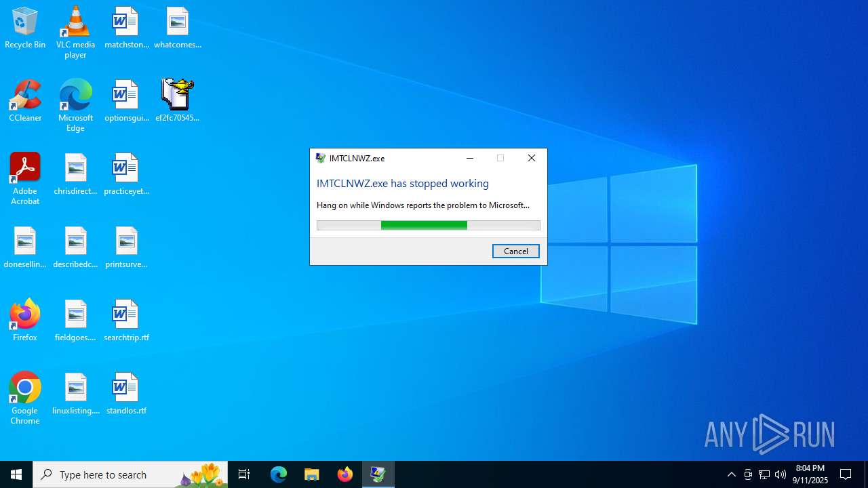Open Adobe Acrobat desktop shortcut
Screen dimensions: 868x488
(x=25, y=179)
